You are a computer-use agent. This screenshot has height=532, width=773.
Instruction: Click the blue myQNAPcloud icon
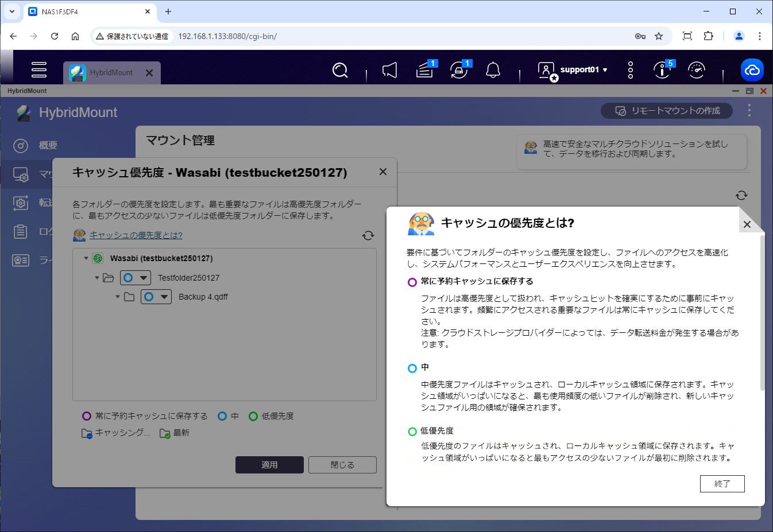(x=752, y=70)
